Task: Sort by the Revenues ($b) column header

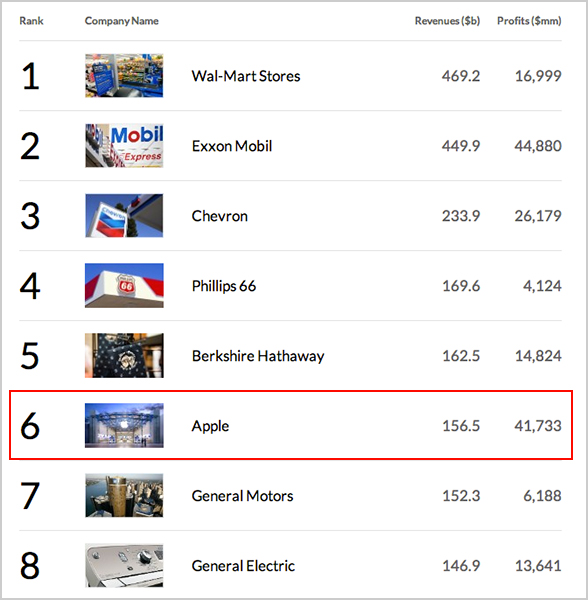Action: point(447,21)
